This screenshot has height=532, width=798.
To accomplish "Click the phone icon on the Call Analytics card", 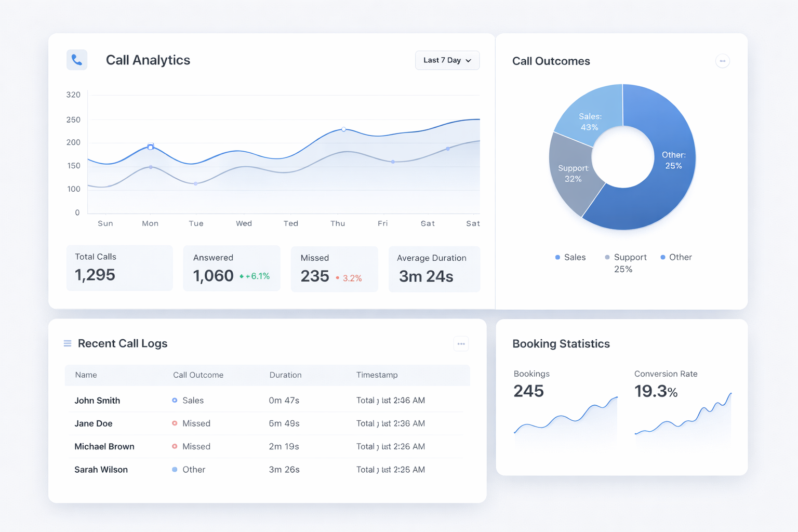I will [x=76, y=60].
